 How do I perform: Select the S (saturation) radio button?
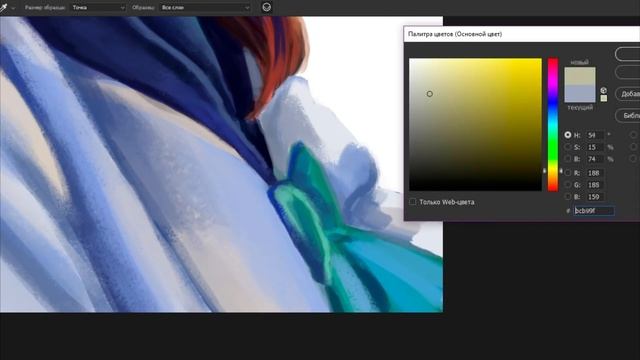tap(568, 147)
